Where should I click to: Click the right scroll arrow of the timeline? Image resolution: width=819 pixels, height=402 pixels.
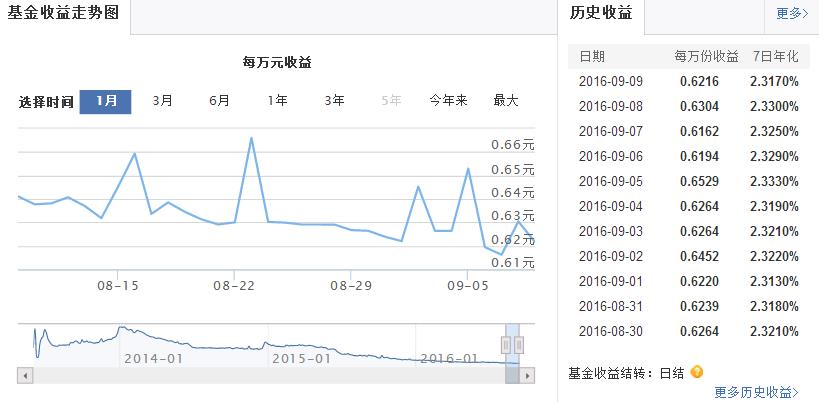coord(528,376)
